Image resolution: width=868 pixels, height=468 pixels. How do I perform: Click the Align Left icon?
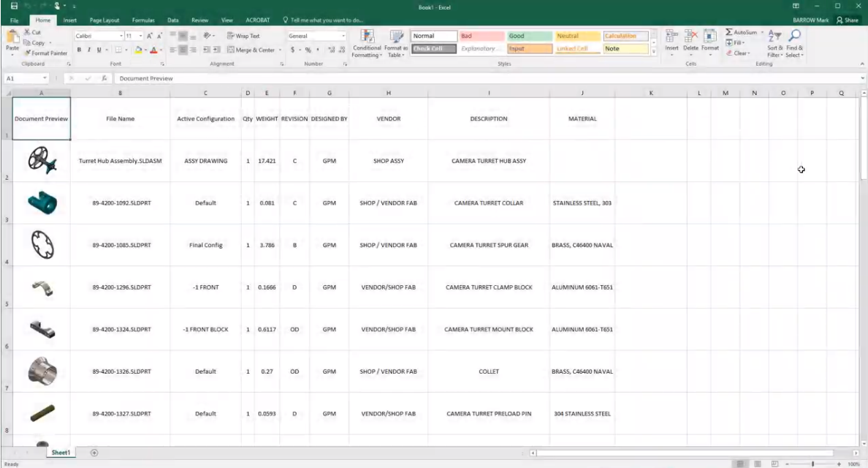172,50
